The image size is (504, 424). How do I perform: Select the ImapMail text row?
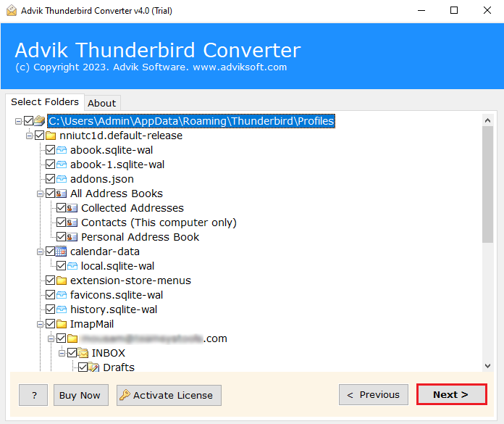pos(92,324)
